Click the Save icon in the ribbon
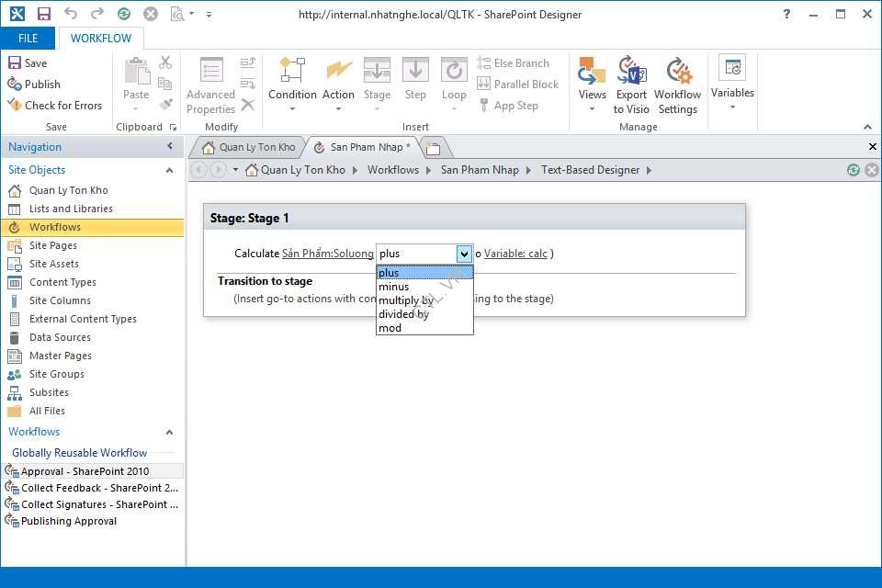This screenshot has width=882, height=588. coord(28,63)
